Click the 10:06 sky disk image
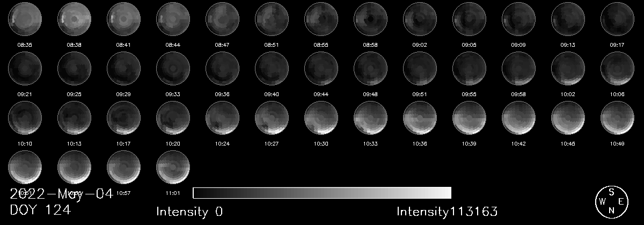 (617, 68)
